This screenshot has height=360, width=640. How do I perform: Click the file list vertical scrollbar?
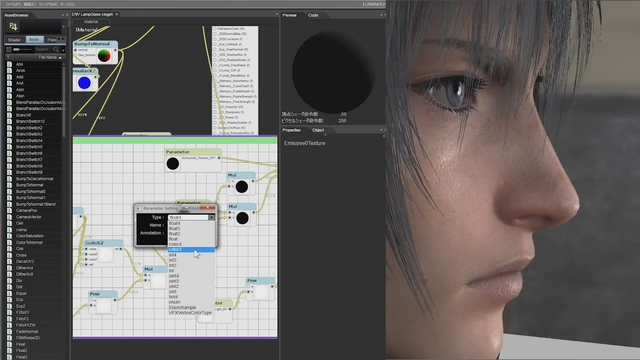(64, 102)
